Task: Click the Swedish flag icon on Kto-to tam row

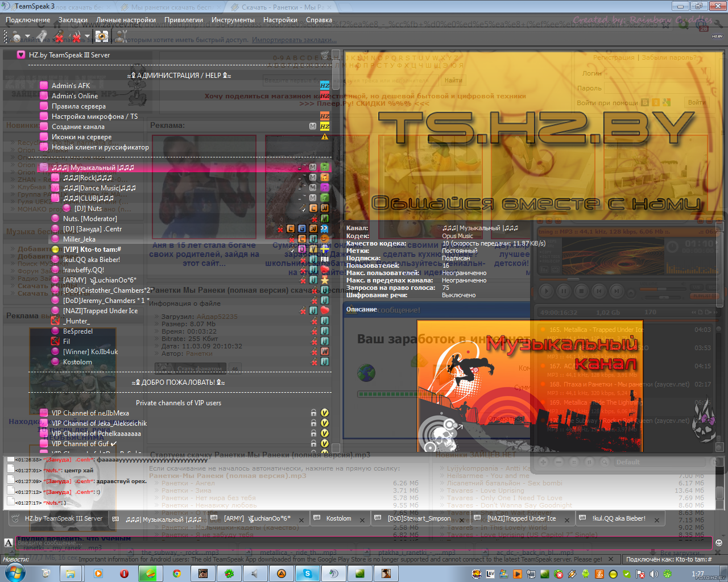Action: (x=324, y=249)
